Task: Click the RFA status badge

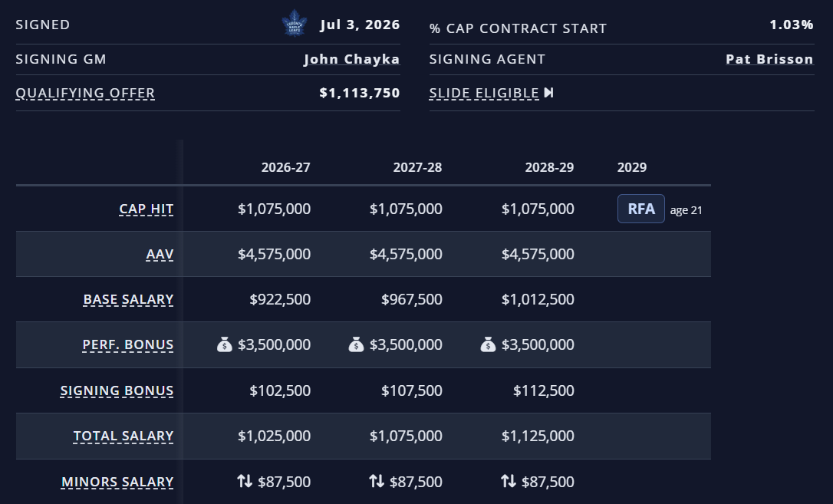Action: (x=640, y=209)
